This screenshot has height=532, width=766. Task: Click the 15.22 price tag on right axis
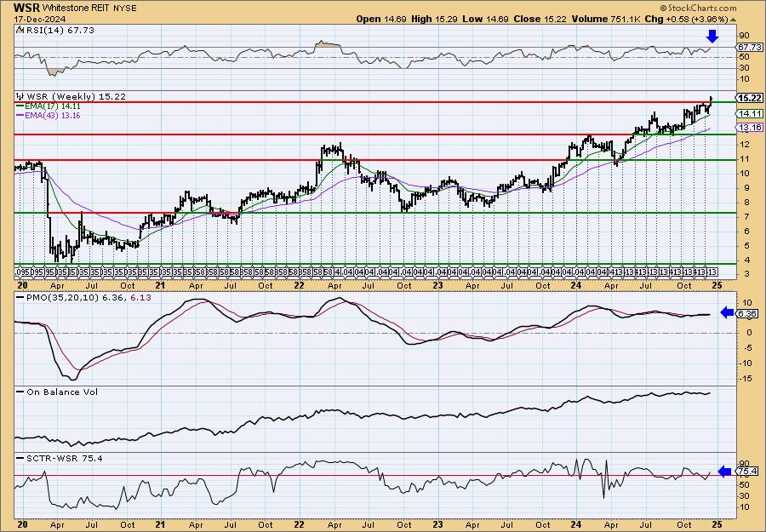click(750, 98)
